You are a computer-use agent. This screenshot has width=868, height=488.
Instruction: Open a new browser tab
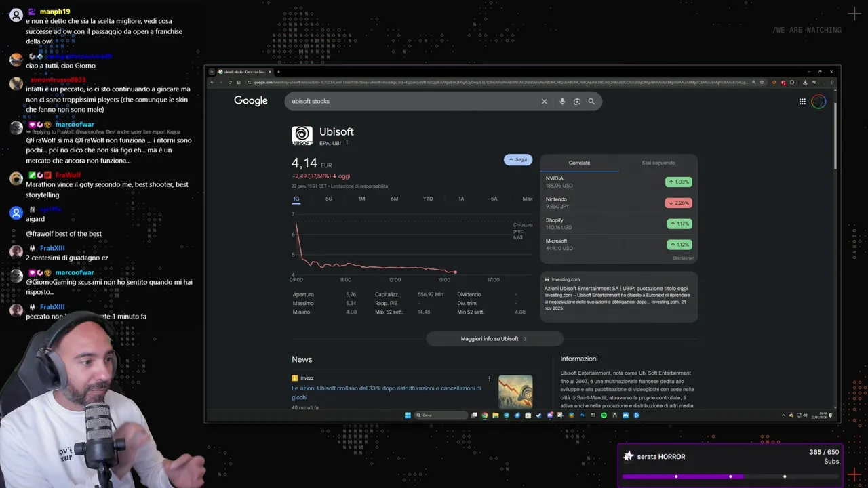(x=279, y=72)
